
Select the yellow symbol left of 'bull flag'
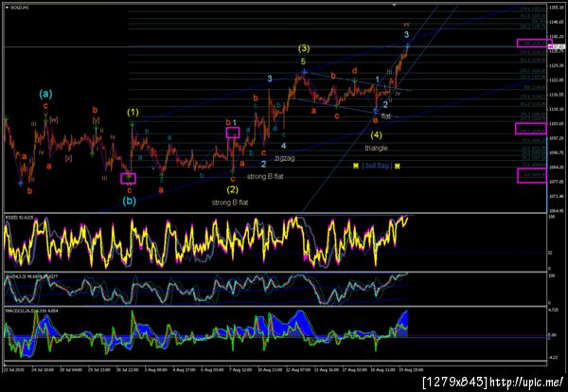point(356,166)
